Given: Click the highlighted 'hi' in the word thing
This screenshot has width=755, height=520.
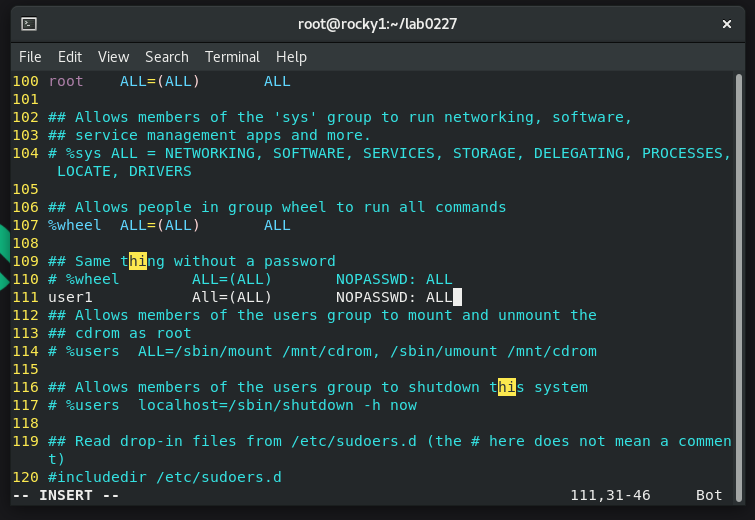Looking at the screenshot, I should [x=138, y=261].
